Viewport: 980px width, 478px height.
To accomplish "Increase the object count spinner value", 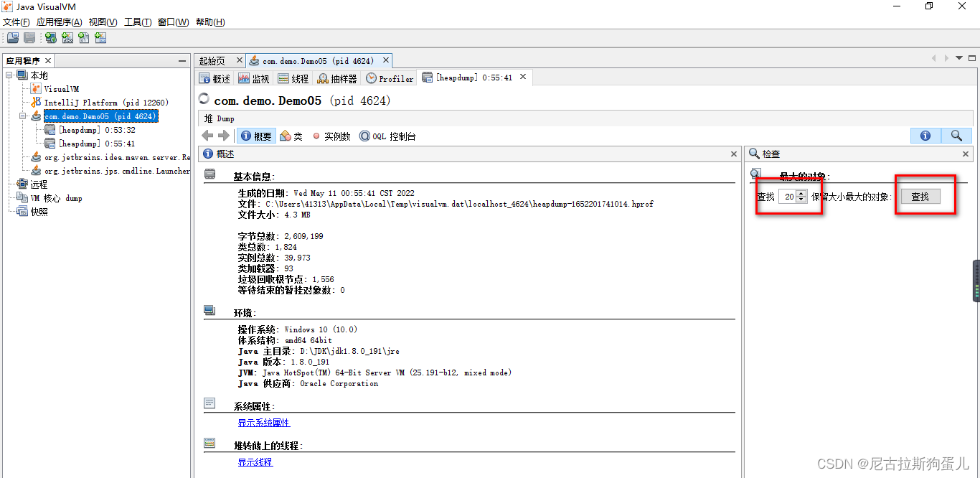I will (801, 194).
